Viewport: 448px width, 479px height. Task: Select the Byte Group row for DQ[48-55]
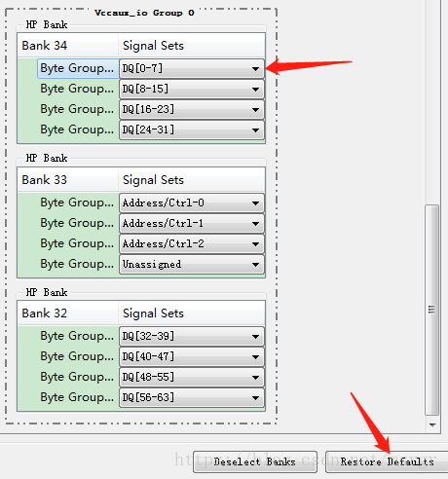point(78,377)
